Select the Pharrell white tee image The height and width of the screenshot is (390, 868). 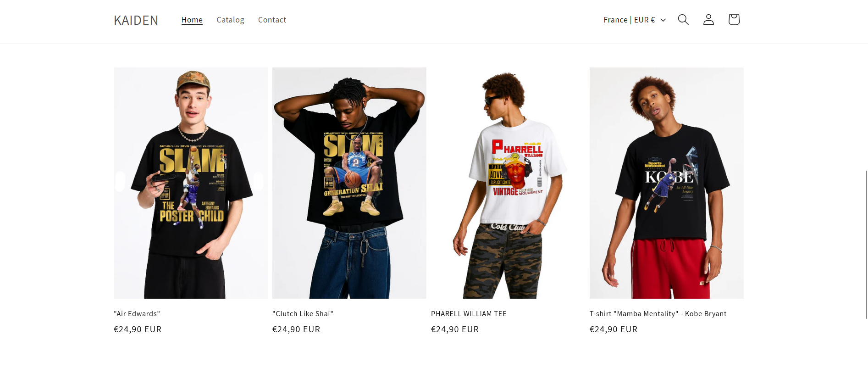[508, 183]
